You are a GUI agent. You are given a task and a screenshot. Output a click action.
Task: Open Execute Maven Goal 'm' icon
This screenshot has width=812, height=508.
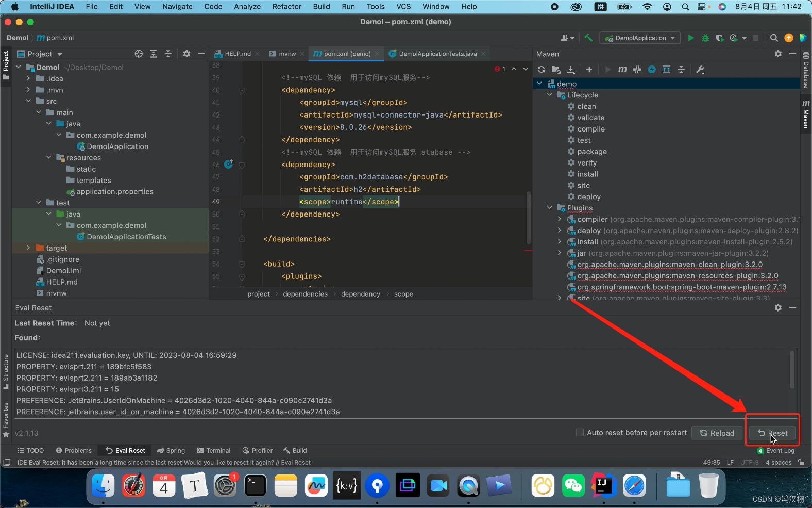tap(622, 70)
